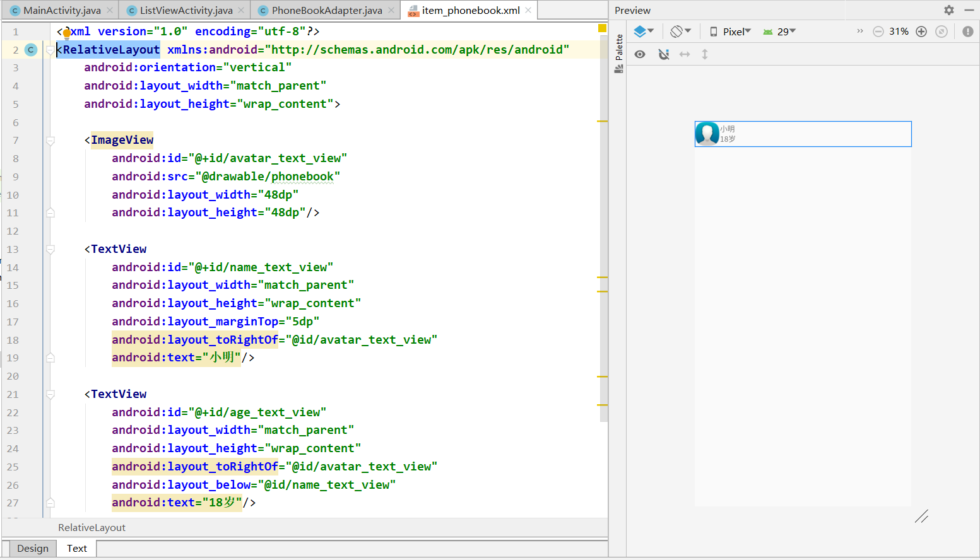Select the Text editor mode tab
Screen dimensions: 980x560
[x=77, y=548]
